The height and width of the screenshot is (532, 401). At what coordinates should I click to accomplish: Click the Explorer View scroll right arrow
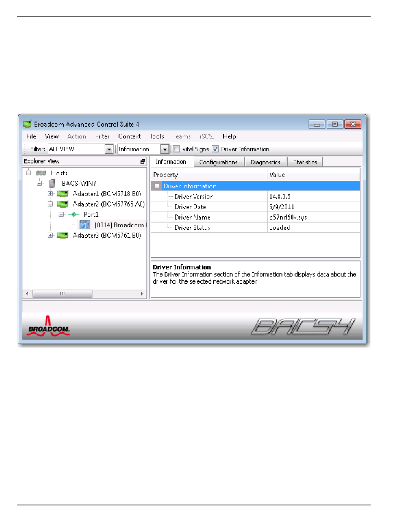(x=142, y=293)
